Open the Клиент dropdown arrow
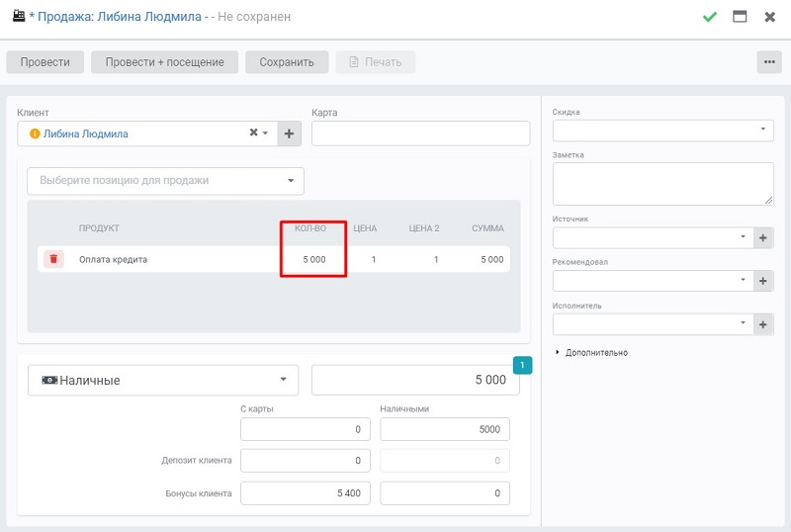The image size is (791, 532). (x=265, y=133)
